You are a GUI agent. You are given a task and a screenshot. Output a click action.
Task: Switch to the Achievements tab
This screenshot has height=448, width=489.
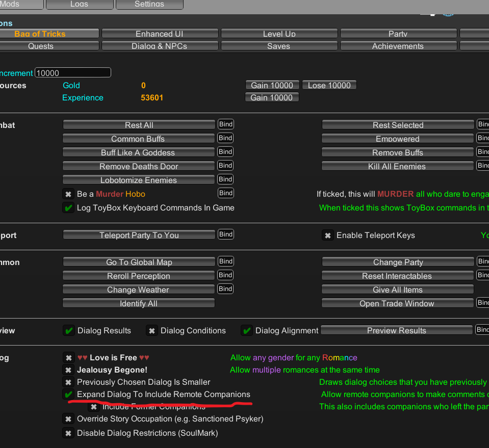(x=399, y=45)
